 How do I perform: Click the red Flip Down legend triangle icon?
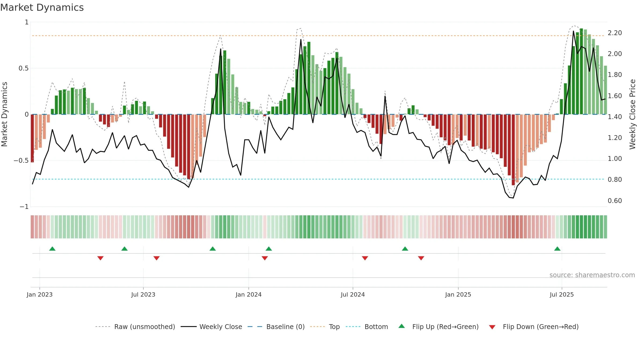(492, 327)
